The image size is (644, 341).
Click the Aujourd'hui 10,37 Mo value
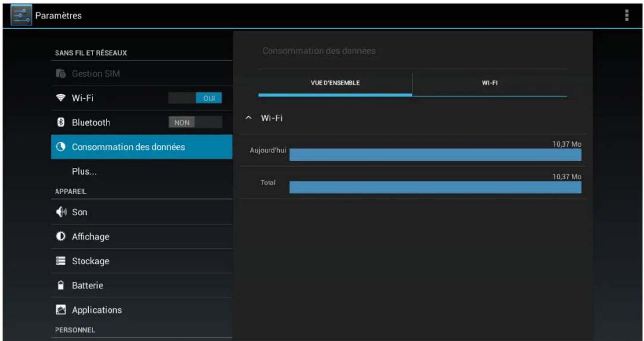567,144
